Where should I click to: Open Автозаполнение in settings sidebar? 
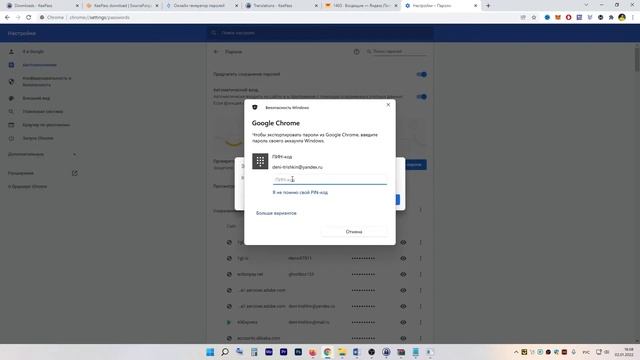click(39, 65)
